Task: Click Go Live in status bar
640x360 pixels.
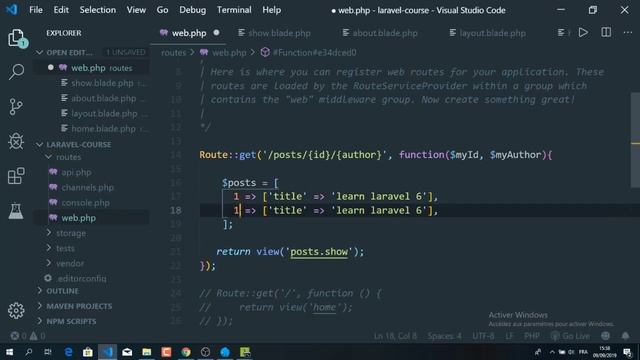Action: pos(570,336)
